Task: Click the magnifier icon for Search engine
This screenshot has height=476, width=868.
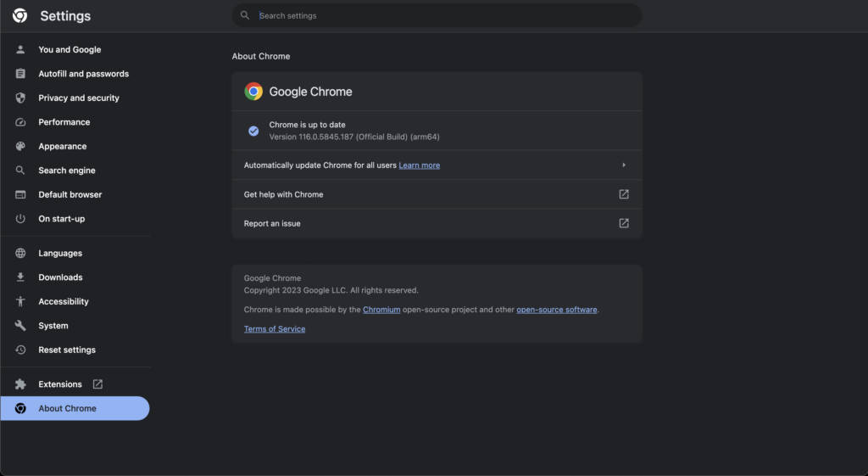Action: (x=20, y=170)
